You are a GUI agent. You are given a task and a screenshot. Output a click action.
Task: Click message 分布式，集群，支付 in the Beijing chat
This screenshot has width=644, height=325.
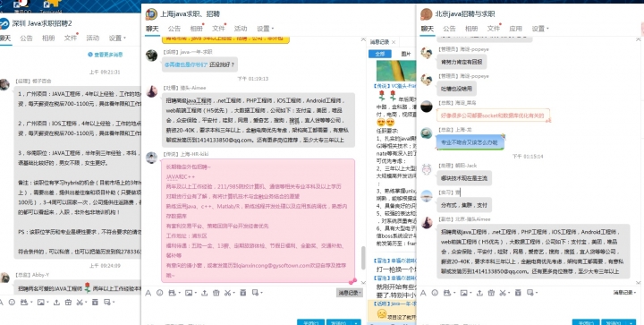(463, 205)
